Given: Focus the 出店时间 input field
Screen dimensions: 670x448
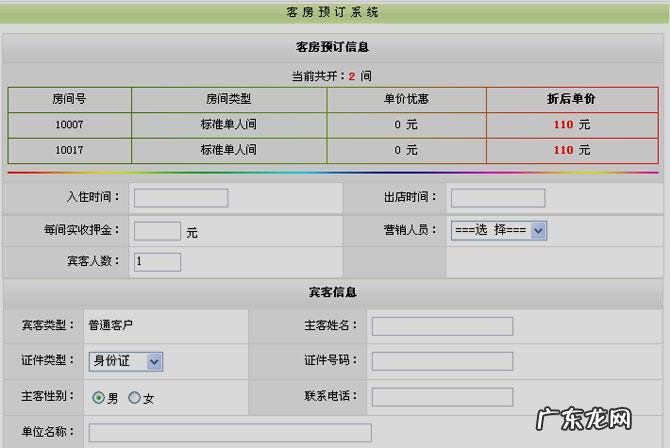Looking at the screenshot, I should (497, 198).
